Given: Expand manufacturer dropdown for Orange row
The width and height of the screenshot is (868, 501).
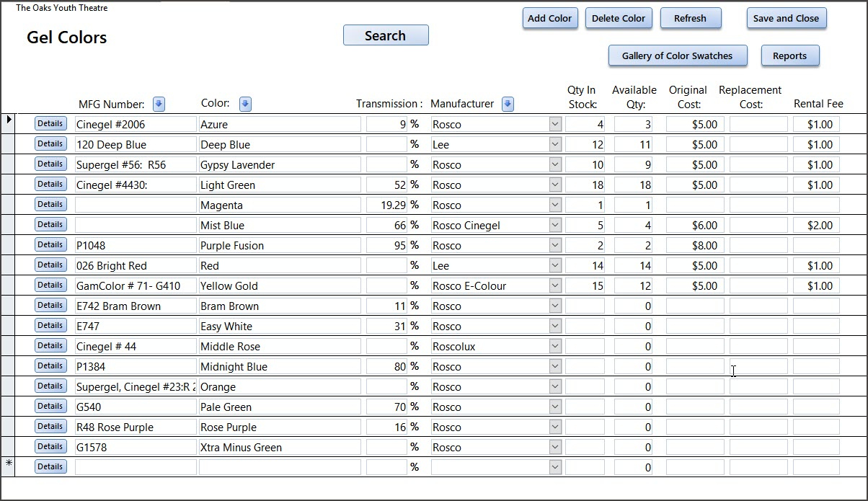Looking at the screenshot, I should click(555, 386).
